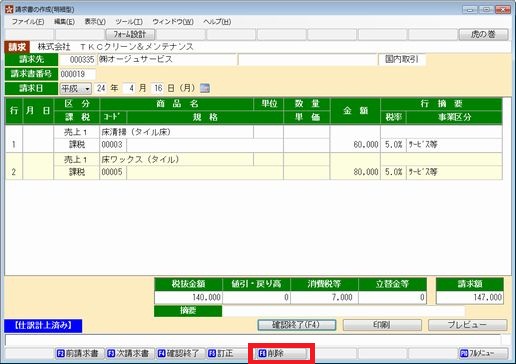Click the フォーム設計 toolbar button
The height and width of the screenshot is (364, 516).
(130, 34)
